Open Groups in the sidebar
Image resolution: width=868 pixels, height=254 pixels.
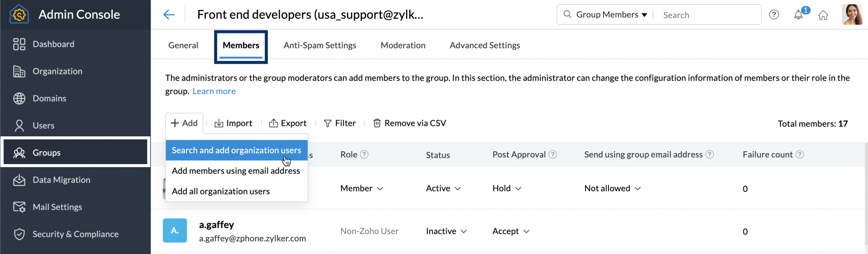point(76,153)
